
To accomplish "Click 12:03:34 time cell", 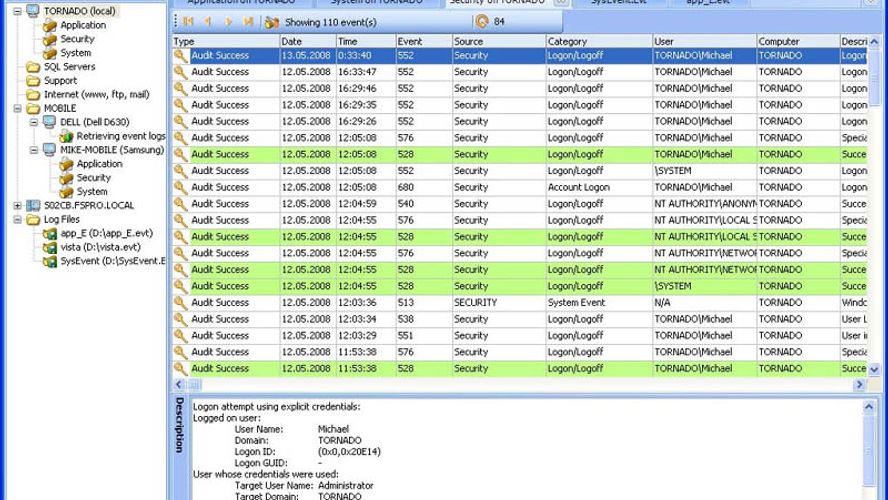I will [366, 319].
